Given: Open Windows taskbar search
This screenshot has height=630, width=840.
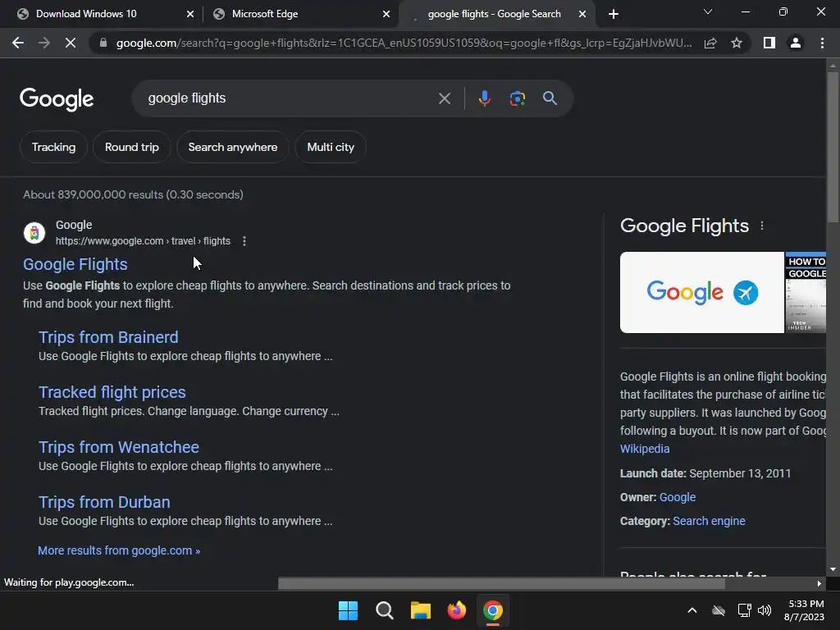Looking at the screenshot, I should click(384, 610).
